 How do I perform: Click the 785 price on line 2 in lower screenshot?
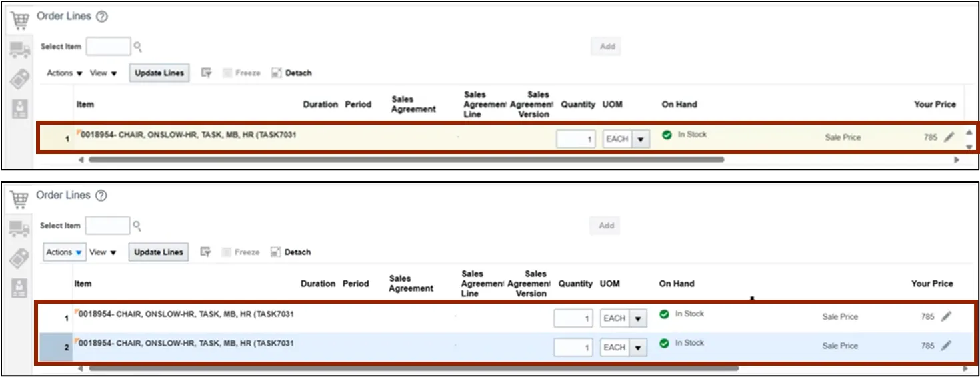928,346
